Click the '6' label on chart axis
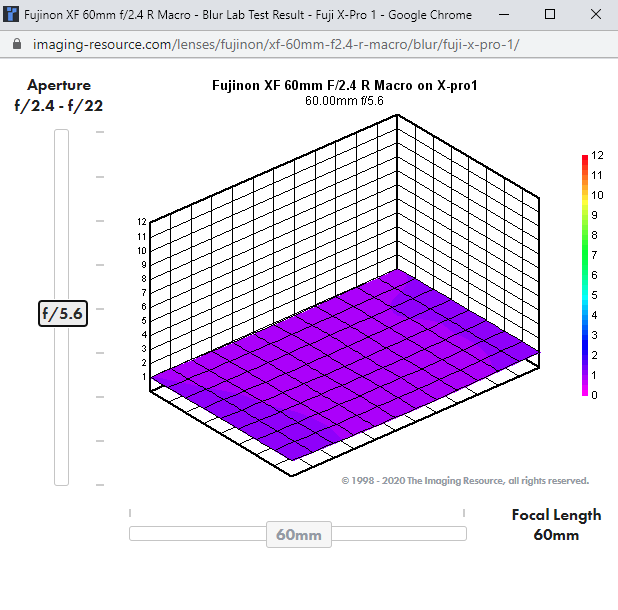 click(x=144, y=307)
